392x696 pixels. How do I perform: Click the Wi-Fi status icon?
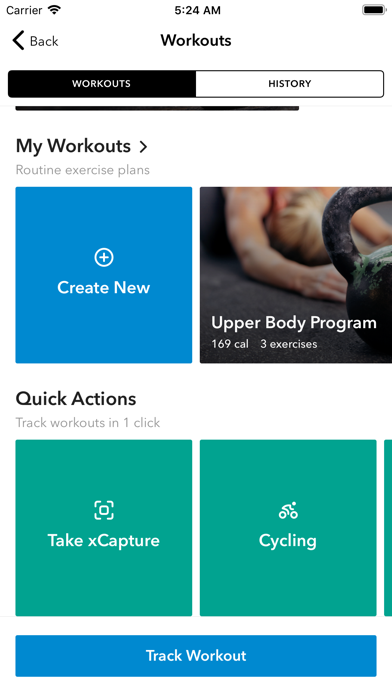(55, 10)
